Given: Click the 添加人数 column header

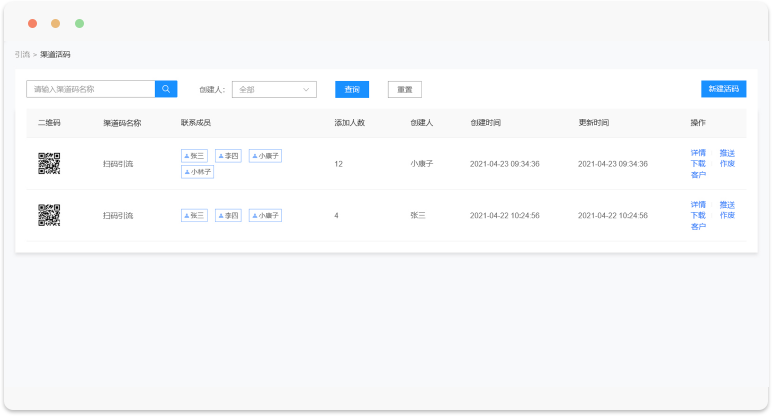Looking at the screenshot, I should coord(349,123).
